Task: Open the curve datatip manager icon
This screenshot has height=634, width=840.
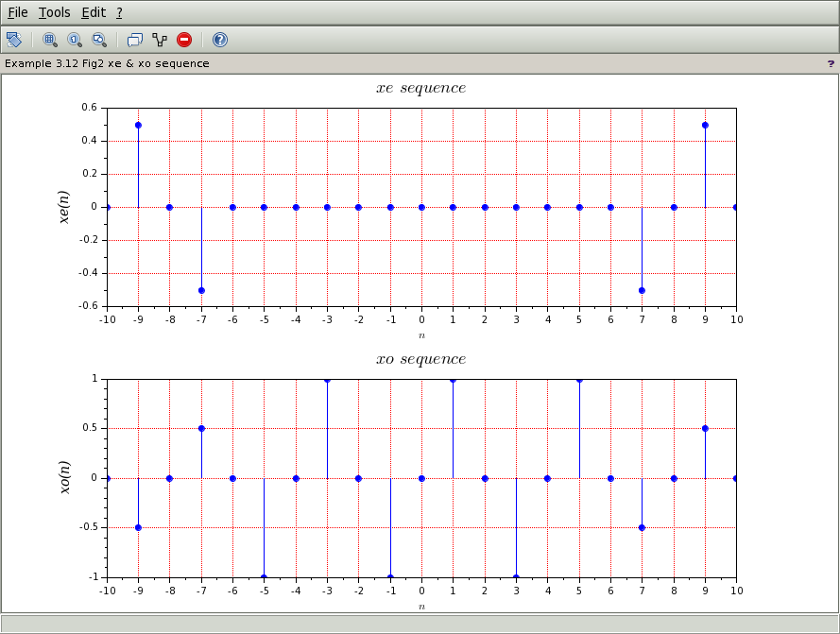Action: [x=159, y=40]
